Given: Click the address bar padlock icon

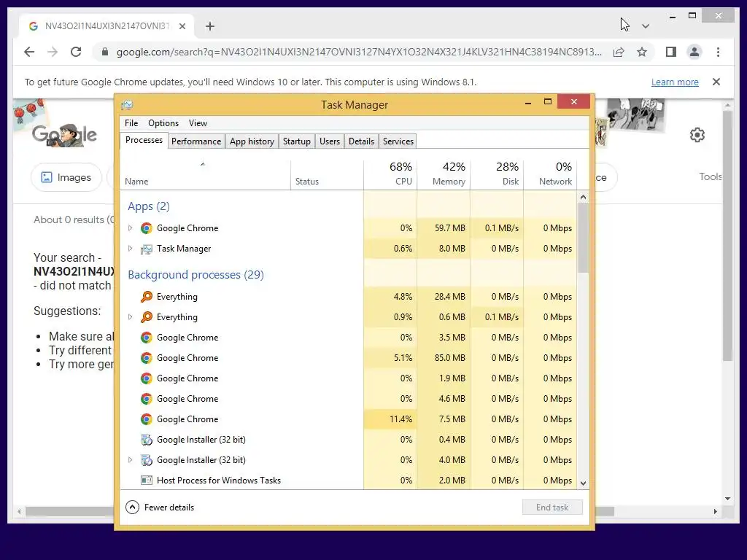Looking at the screenshot, I should pos(105,52).
